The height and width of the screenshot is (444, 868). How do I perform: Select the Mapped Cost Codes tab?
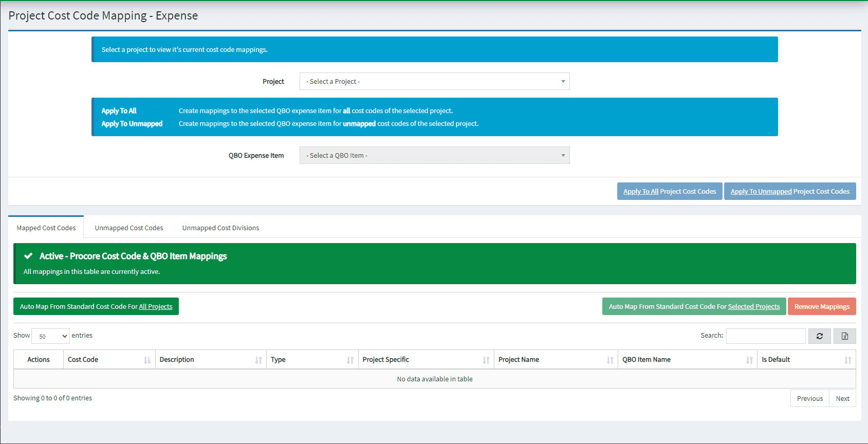tap(46, 228)
